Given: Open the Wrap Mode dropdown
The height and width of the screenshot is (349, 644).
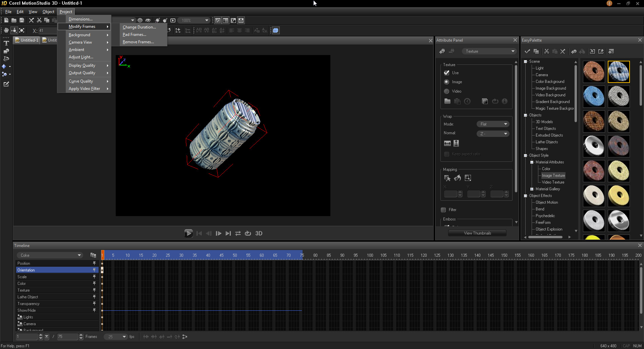Looking at the screenshot, I should coord(493,124).
